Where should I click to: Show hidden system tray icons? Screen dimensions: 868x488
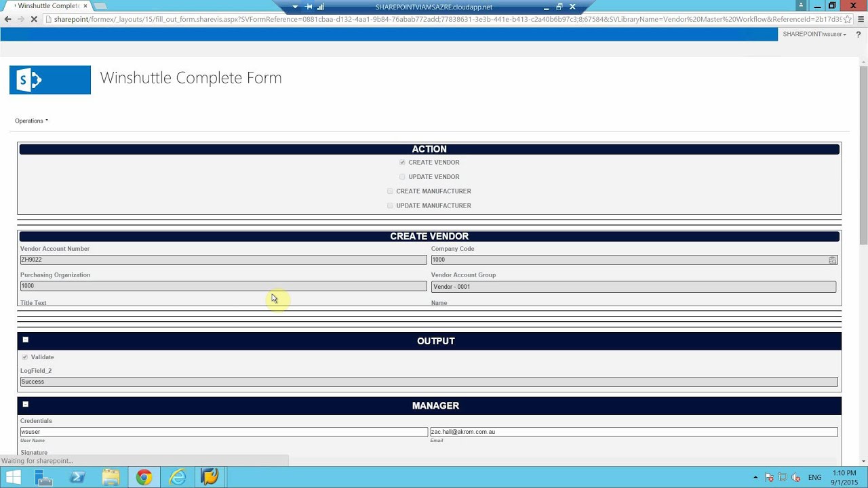coord(755,477)
